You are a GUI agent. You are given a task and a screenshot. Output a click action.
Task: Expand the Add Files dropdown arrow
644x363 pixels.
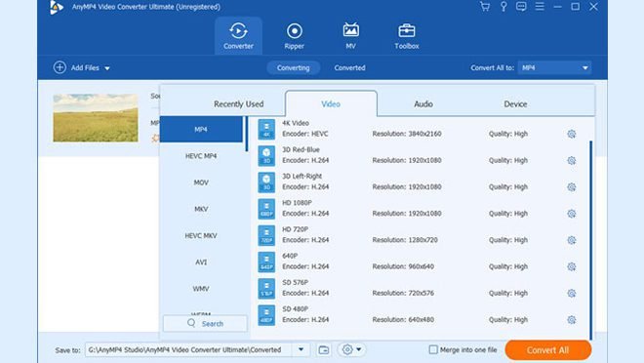[x=106, y=68]
